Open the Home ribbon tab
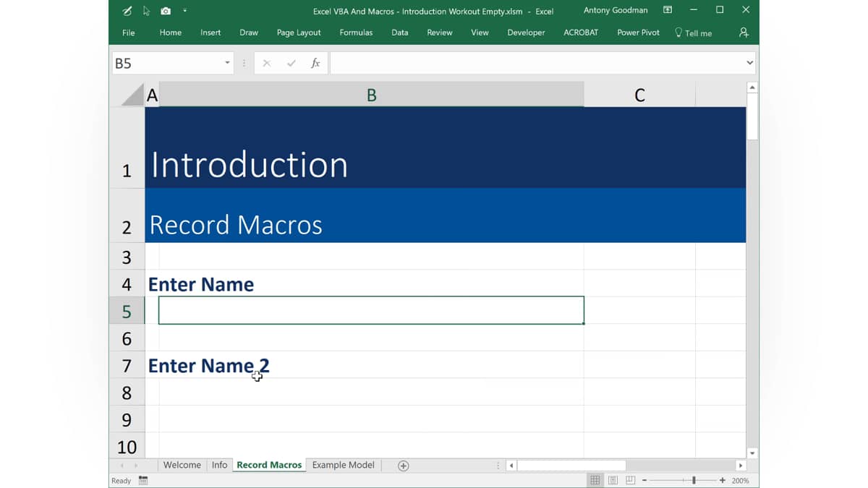The height and width of the screenshot is (488, 868). click(171, 33)
